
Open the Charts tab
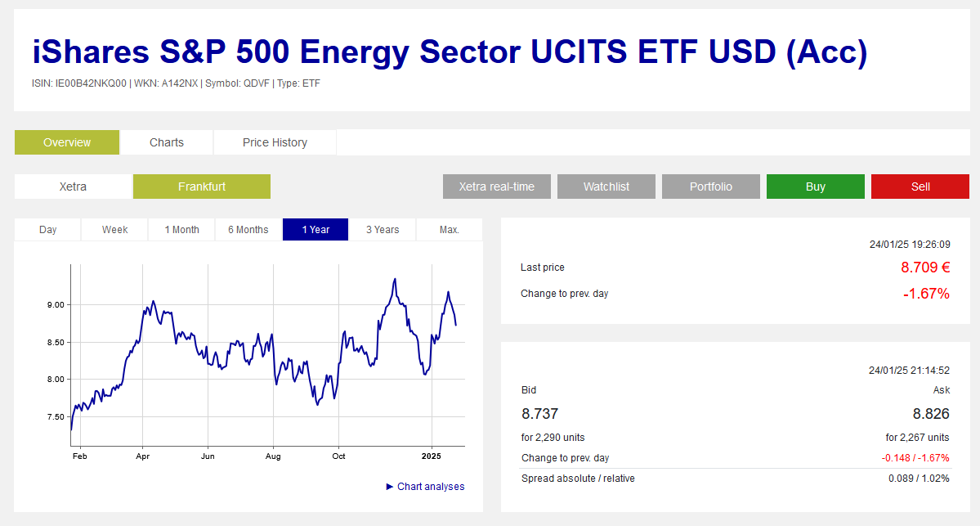[166, 142]
